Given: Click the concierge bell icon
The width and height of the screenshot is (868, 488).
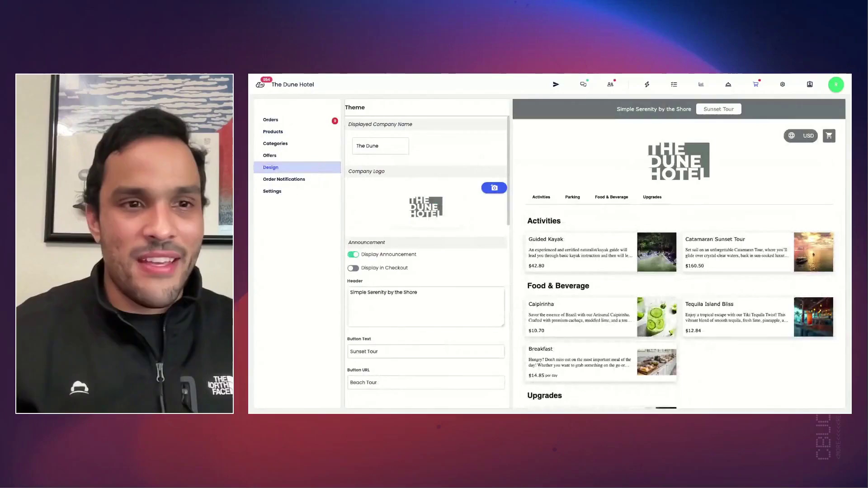Looking at the screenshot, I should [728, 84].
